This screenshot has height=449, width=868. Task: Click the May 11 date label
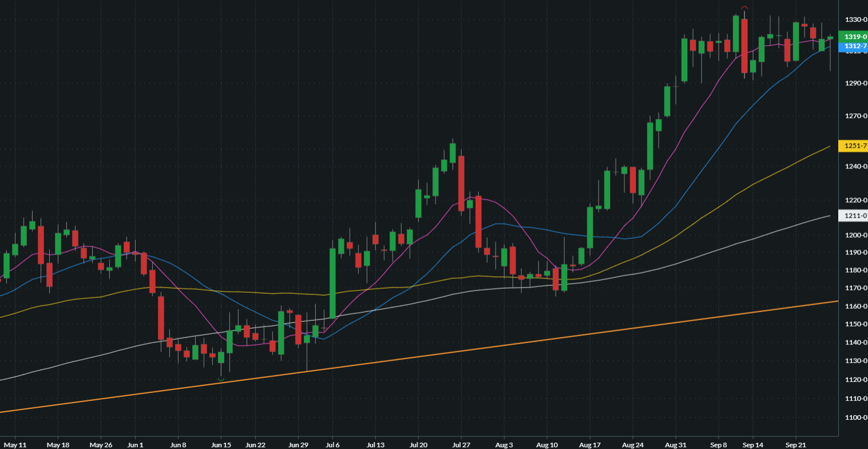click(15, 444)
